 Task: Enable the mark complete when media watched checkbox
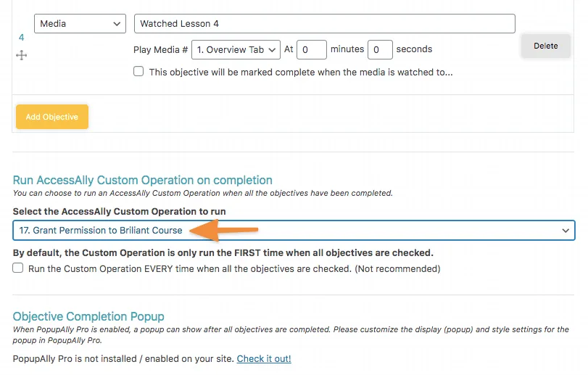[138, 72]
